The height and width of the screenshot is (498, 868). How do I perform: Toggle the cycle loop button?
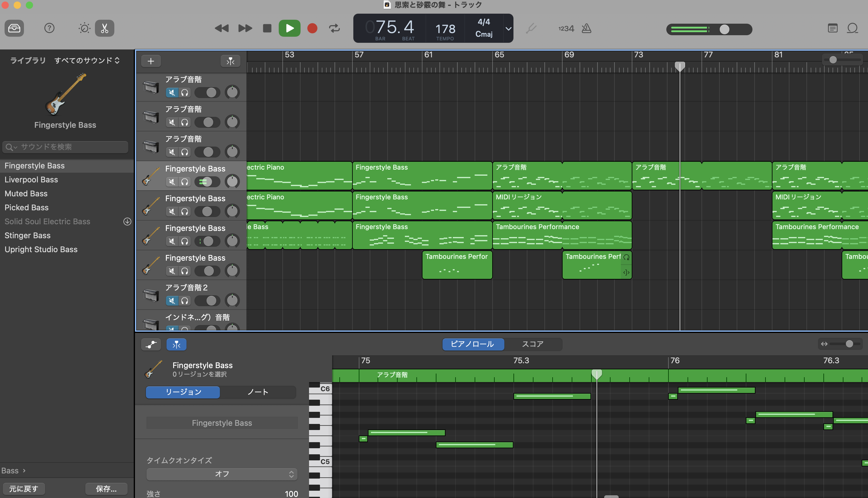[x=334, y=28]
